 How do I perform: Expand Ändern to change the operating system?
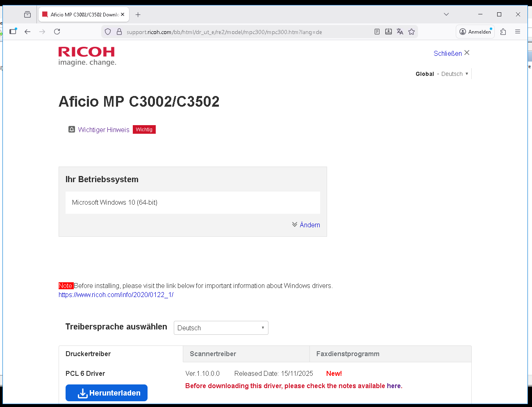(306, 225)
